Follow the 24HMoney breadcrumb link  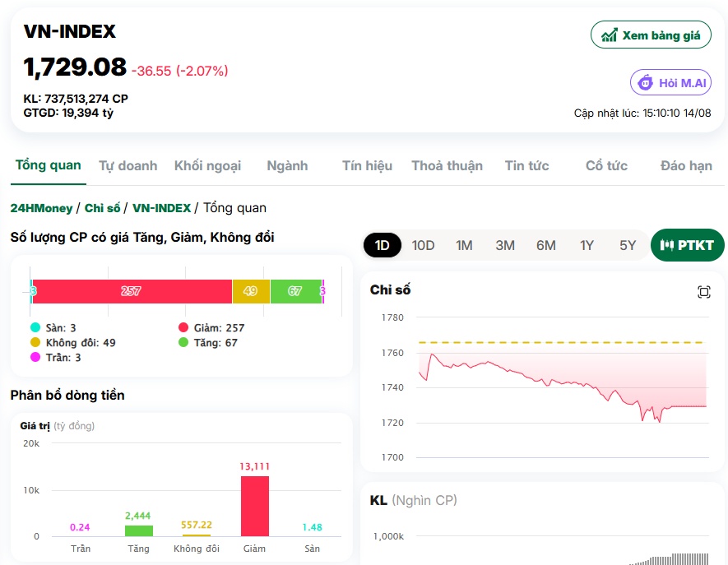pyautogui.click(x=42, y=208)
